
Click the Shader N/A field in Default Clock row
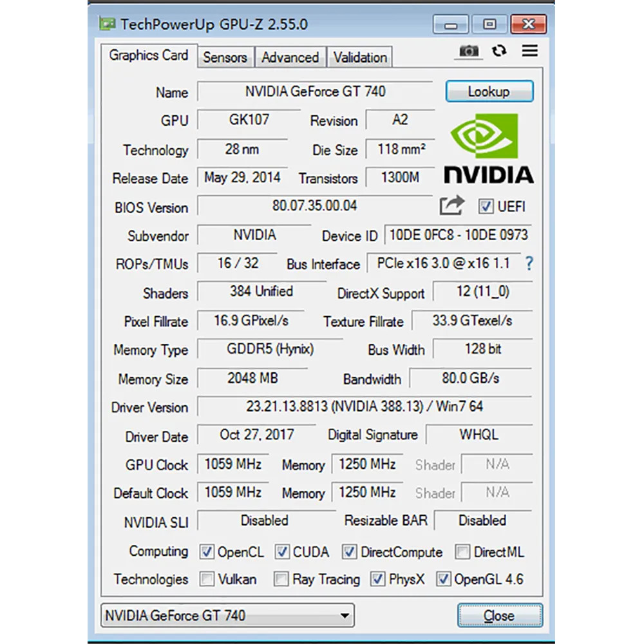[x=497, y=492]
